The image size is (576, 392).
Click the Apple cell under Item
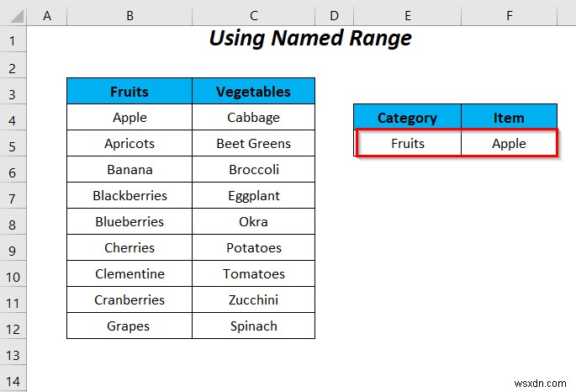[x=509, y=144]
